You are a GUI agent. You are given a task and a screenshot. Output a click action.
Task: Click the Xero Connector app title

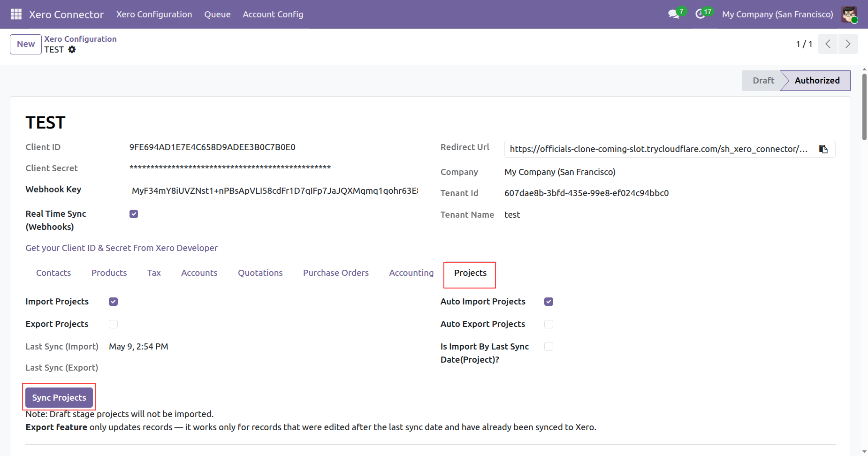(x=66, y=15)
